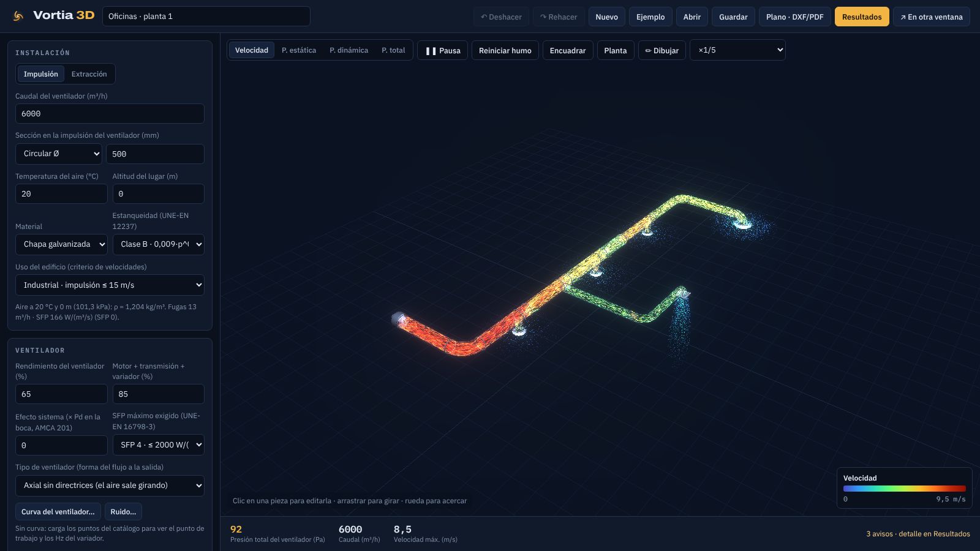Image resolution: width=980 pixels, height=551 pixels.
Task: Click the fan inlet piece in 3D view
Action: pos(398,318)
